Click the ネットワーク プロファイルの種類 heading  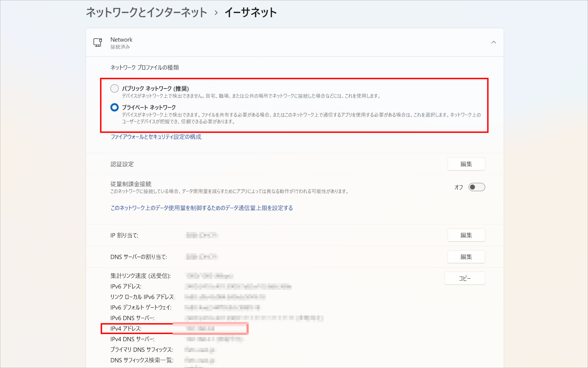(x=145, y=67)
